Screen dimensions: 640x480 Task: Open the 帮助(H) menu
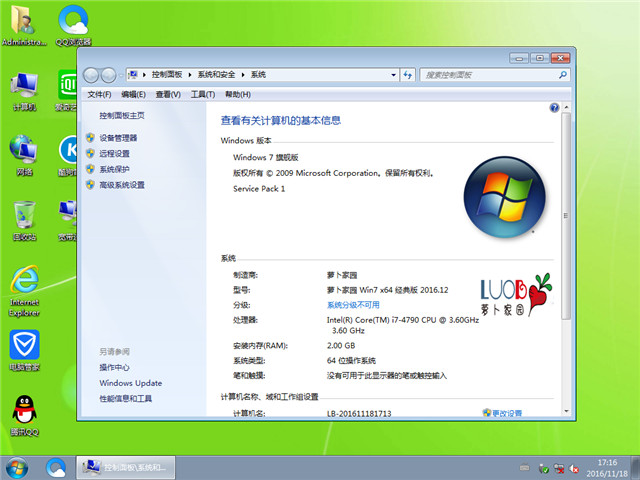click(x=238, y=94)
